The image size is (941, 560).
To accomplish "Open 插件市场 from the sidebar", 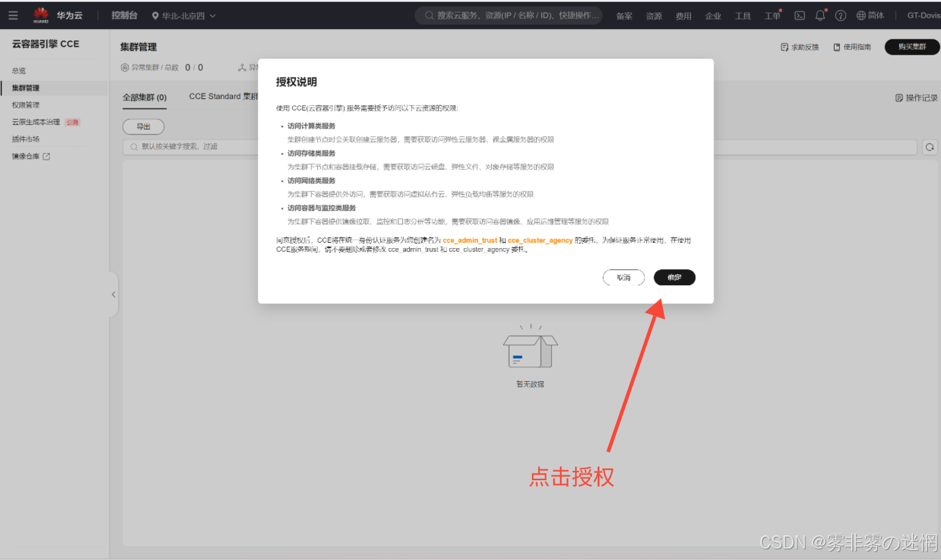I will pos(26,139).
